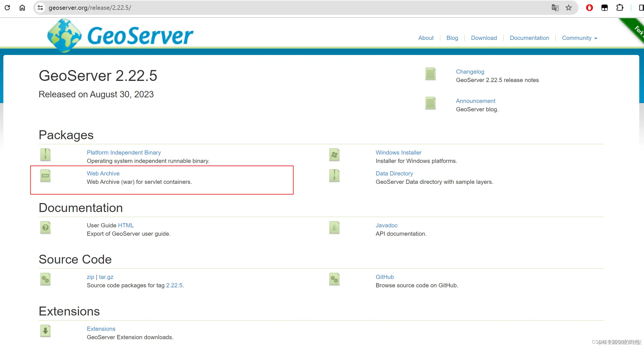Viewport: 644px width, 347px height.
Task: Open the Download menu item
Action: [x=484, y=38]
